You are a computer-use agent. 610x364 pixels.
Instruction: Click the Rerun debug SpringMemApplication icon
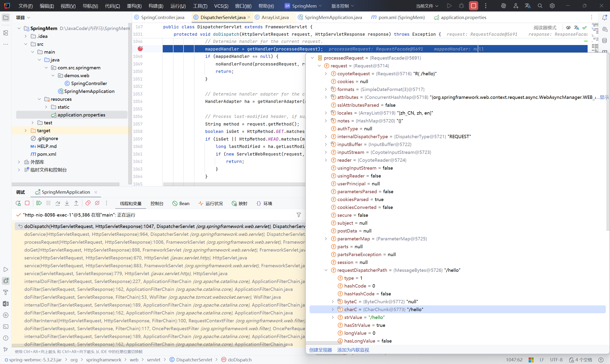pyautogui.click(x=18, y=203)
